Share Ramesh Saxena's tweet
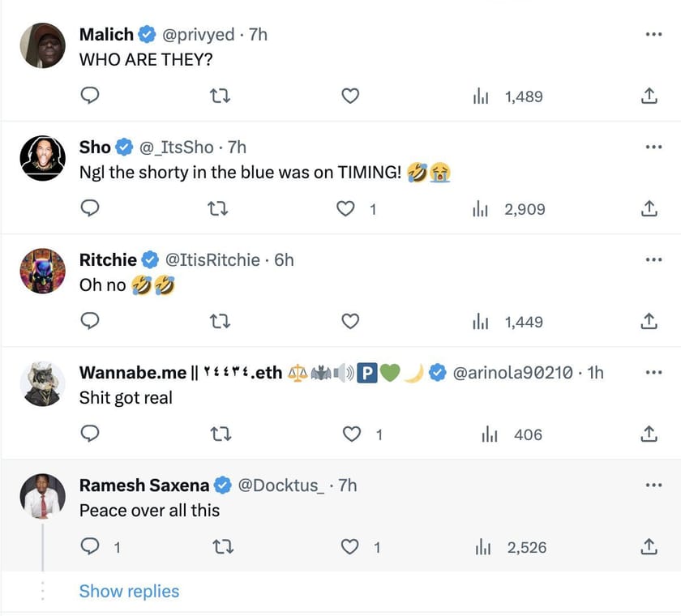The image size is (681, 616). click(649, 548)
